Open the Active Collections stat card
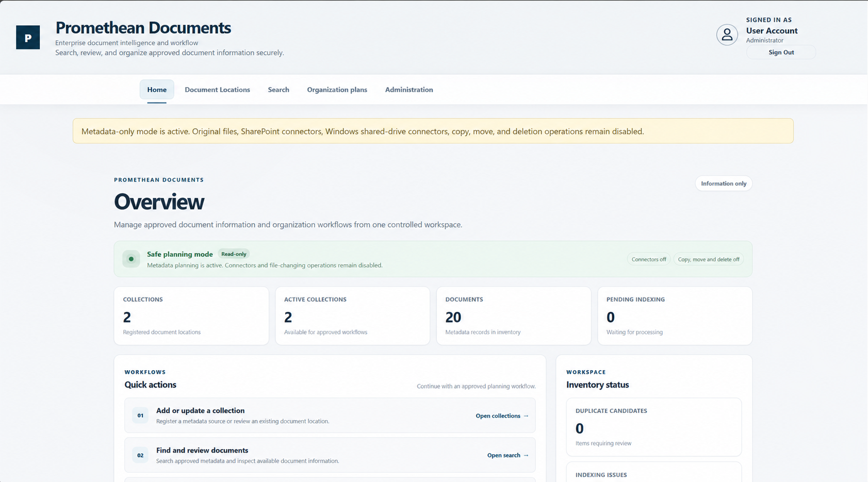Screen dimensions: 868x482 352,316
